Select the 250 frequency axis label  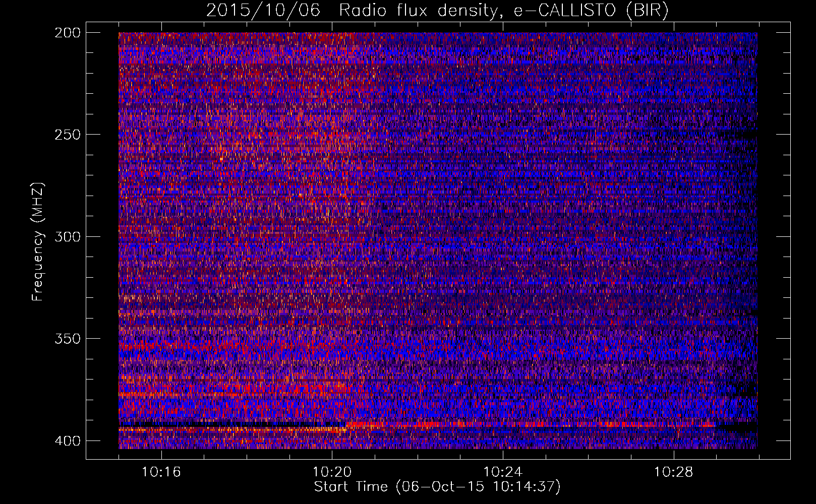tap(67, 135)
